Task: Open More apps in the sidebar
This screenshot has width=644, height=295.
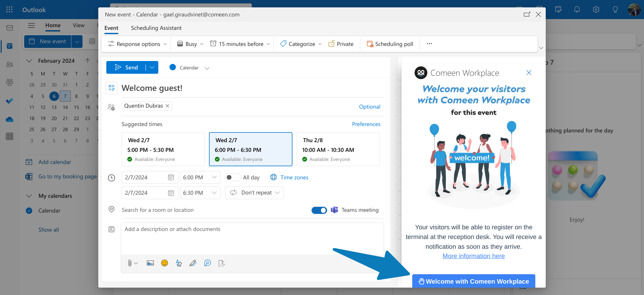Action: click(x=9, y=136)
